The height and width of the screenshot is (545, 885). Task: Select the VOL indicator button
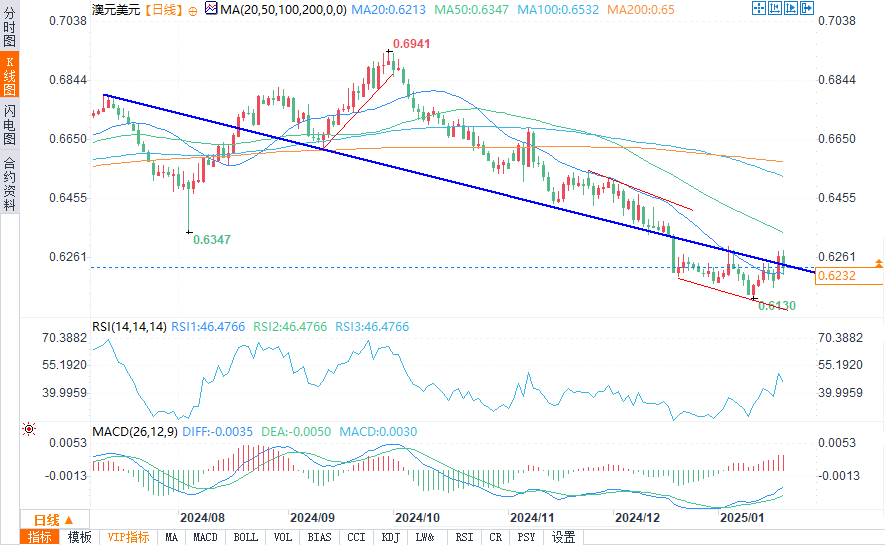point(283,537)
